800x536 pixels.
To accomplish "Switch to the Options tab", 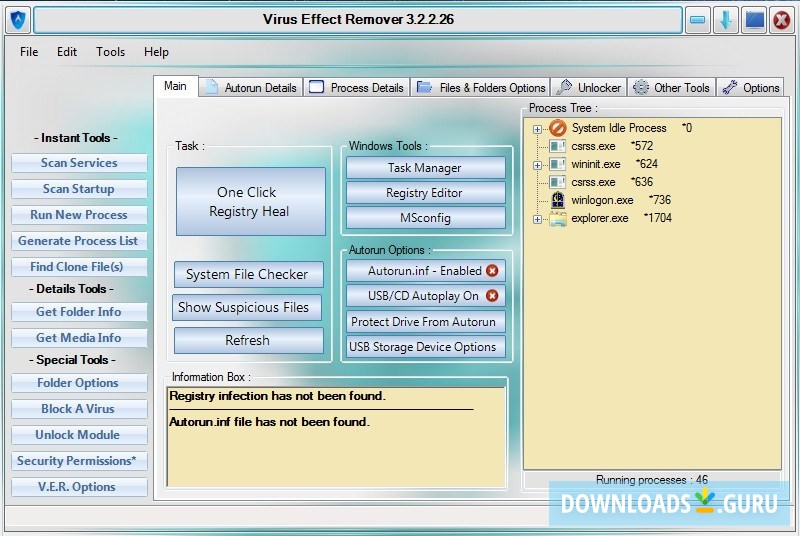I will pos(750,87).
